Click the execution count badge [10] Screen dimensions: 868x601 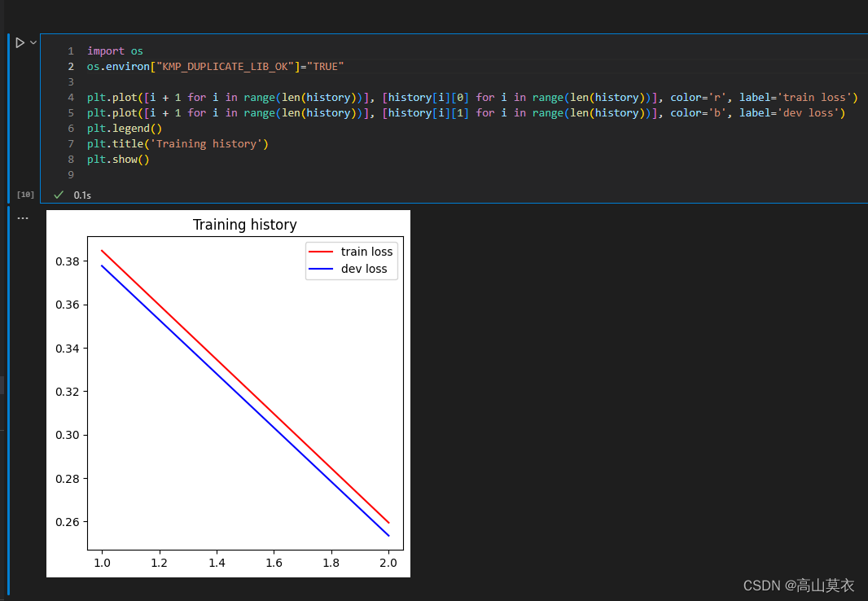(25, 194)
